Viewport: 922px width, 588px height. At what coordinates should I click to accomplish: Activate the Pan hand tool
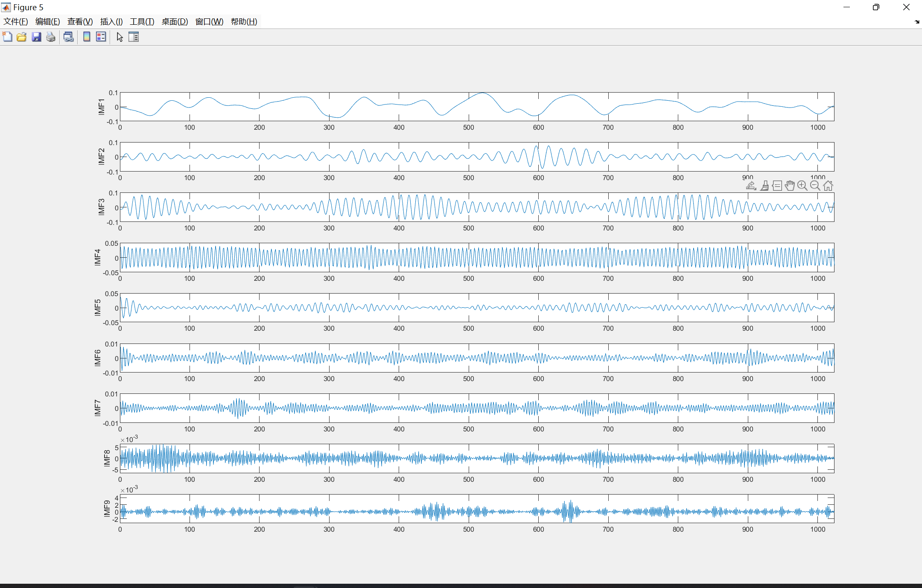pyautogui.click(x=790, y=186)
